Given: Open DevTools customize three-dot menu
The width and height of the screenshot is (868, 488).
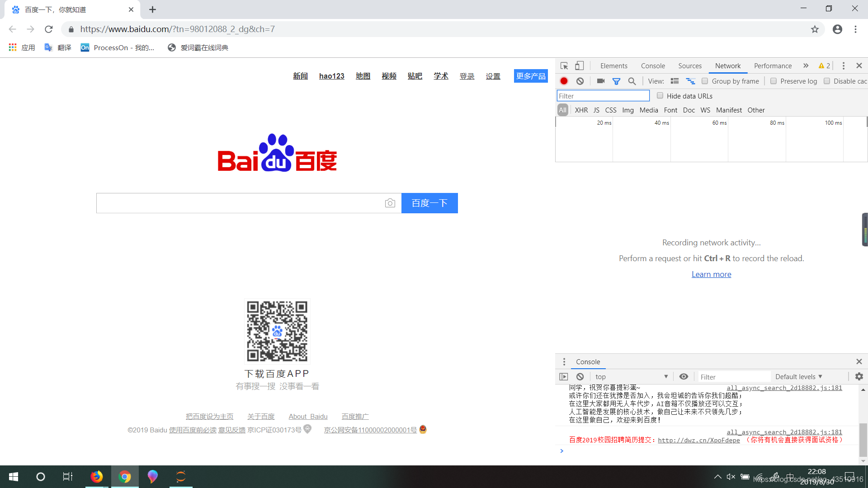Looking at the screenshot, I should coord(843,66).
